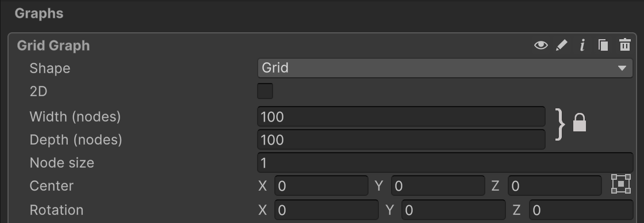Select the Center Z value field

tap(555, 186)
